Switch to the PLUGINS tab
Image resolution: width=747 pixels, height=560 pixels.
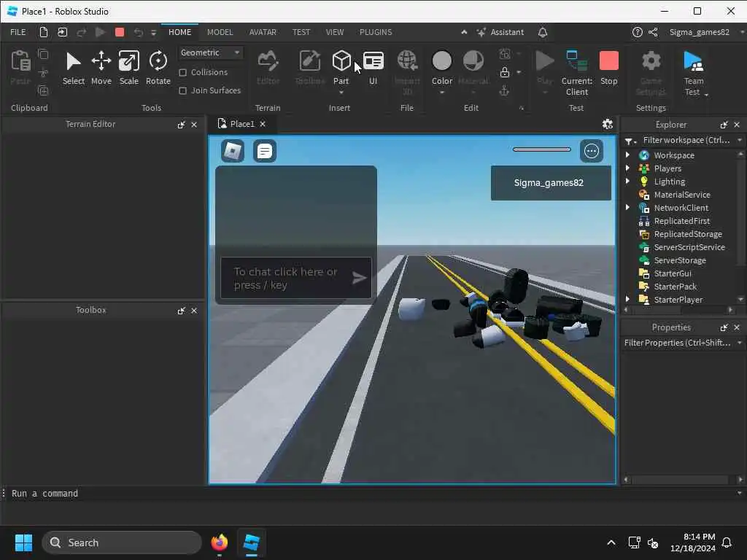coord(376,32)
